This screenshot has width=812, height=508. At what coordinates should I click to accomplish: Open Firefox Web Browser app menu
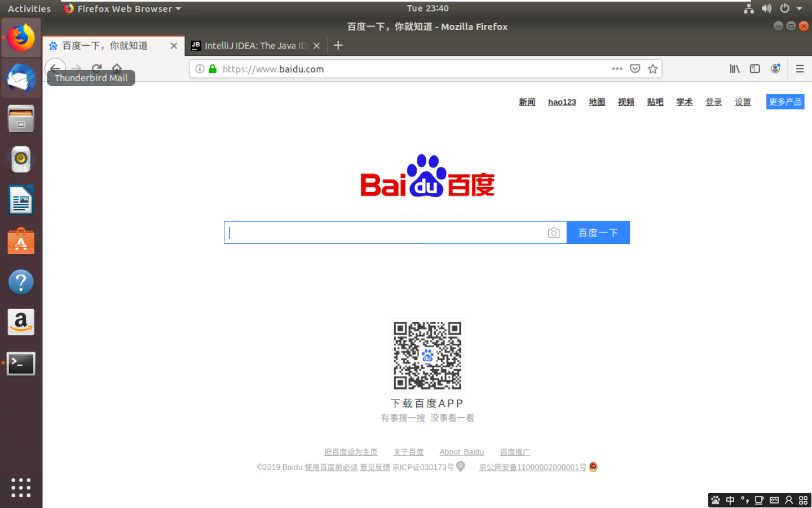[122, 8]
